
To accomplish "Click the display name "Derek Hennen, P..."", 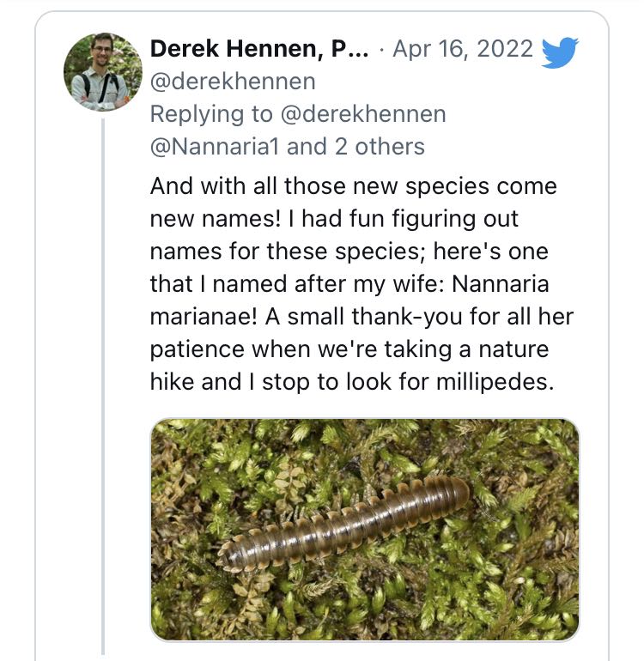I will coord(259,49).
